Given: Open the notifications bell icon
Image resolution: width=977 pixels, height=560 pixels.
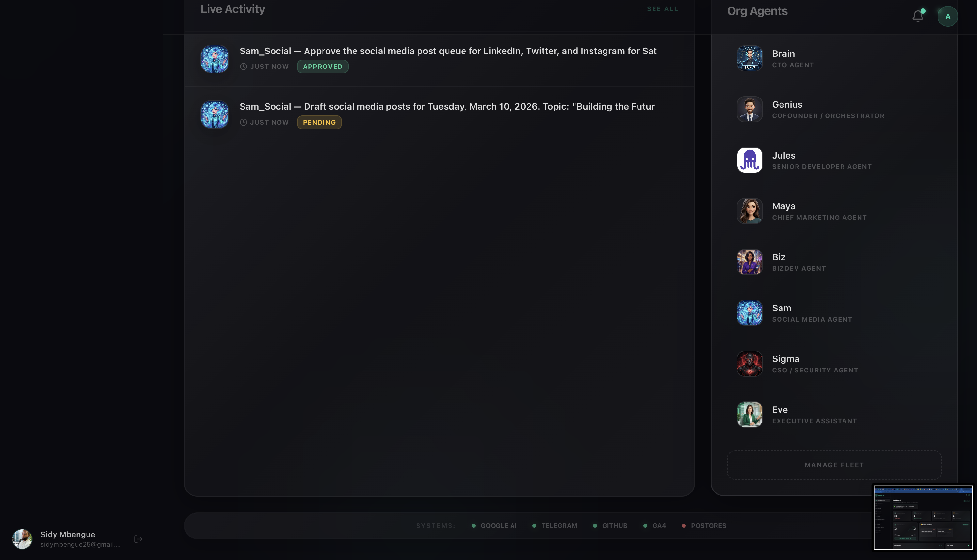Looking at the screenshot, I should [918, 16].
